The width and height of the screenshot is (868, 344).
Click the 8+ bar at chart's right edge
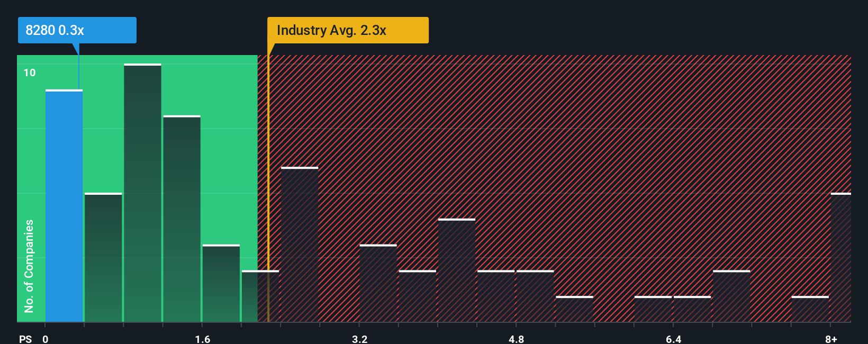840,257
